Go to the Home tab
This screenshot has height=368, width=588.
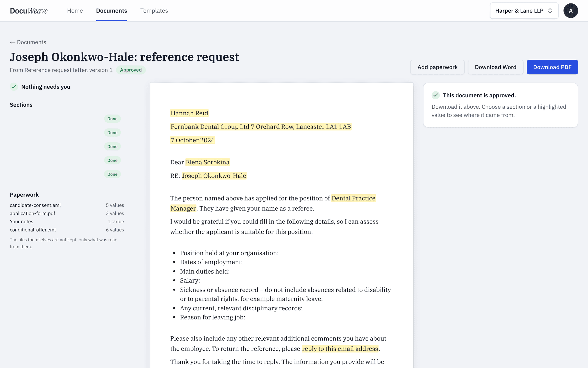pos(75,11)
